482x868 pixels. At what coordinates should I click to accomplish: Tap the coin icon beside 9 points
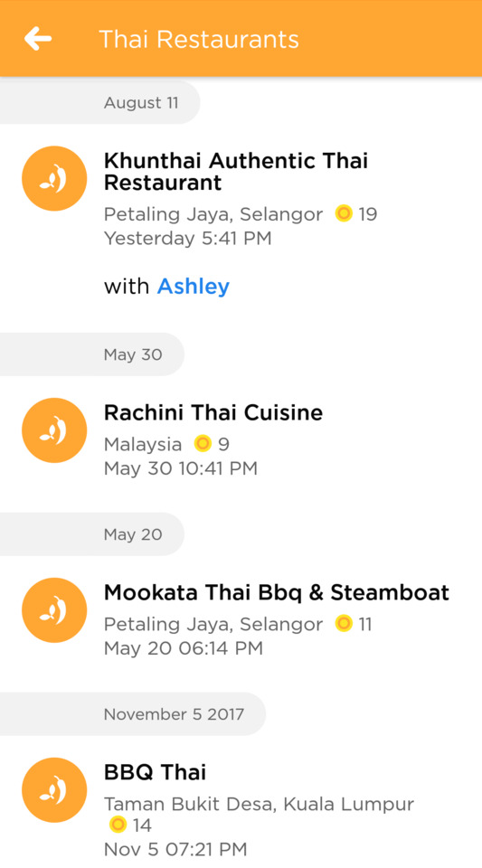click(x=203, y=443)
